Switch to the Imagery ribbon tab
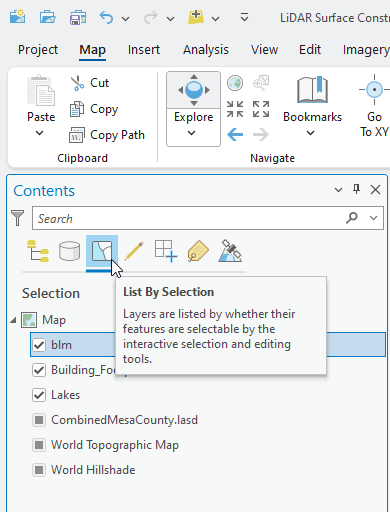 coord(366,50)
